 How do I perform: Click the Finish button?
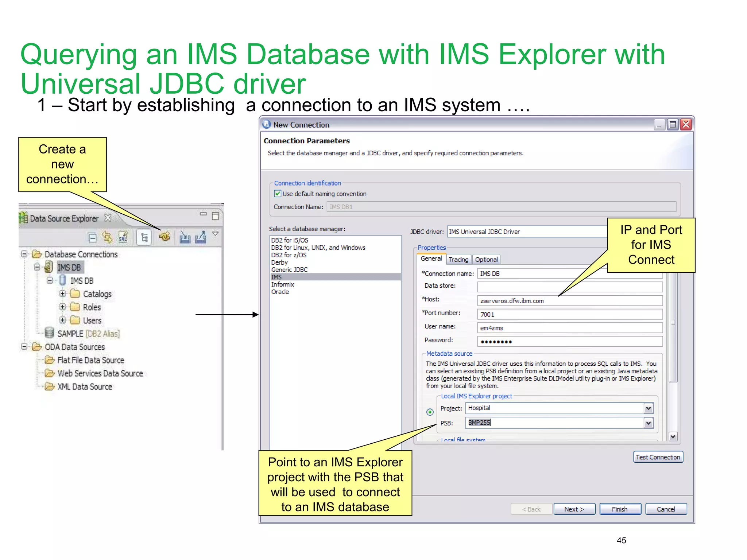(620, 509)
